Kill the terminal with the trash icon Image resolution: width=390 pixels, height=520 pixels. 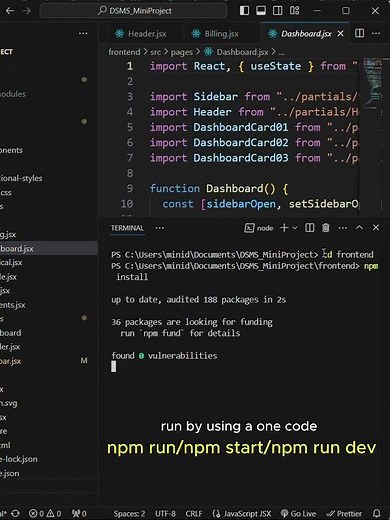pos(326,228)
